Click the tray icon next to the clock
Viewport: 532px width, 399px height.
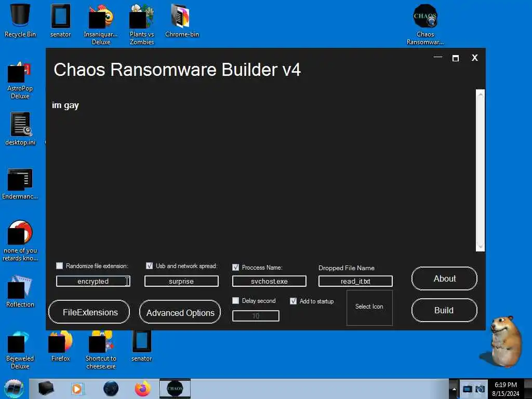480,389
